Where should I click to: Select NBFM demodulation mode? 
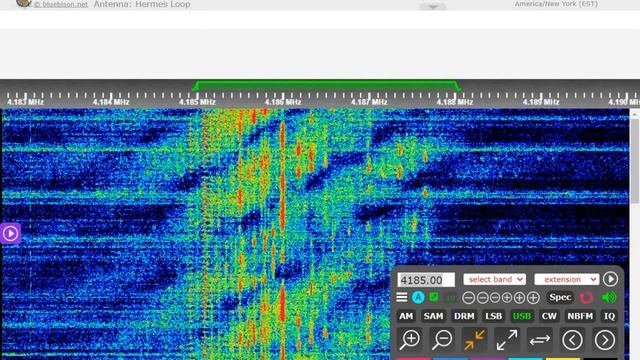(580, 316)
